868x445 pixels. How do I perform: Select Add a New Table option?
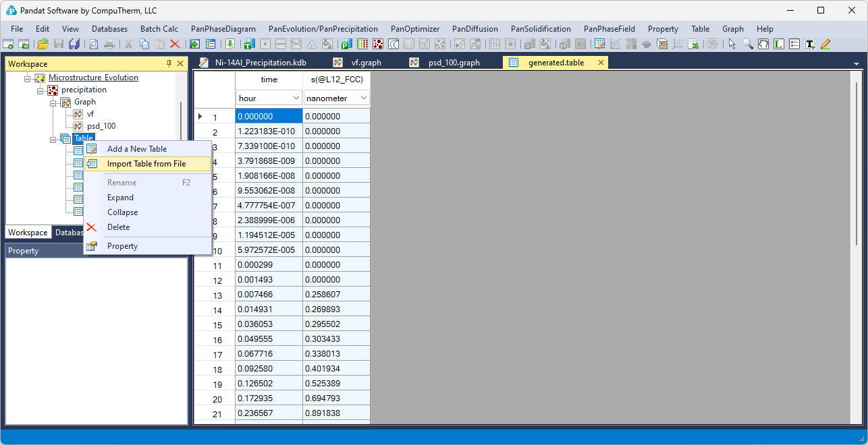click(136, 149)
